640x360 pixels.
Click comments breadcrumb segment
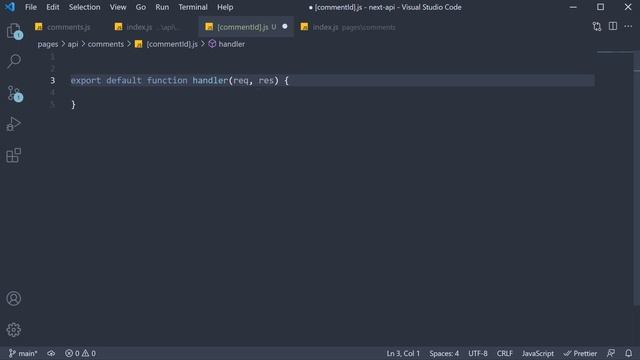pos(106,44)
